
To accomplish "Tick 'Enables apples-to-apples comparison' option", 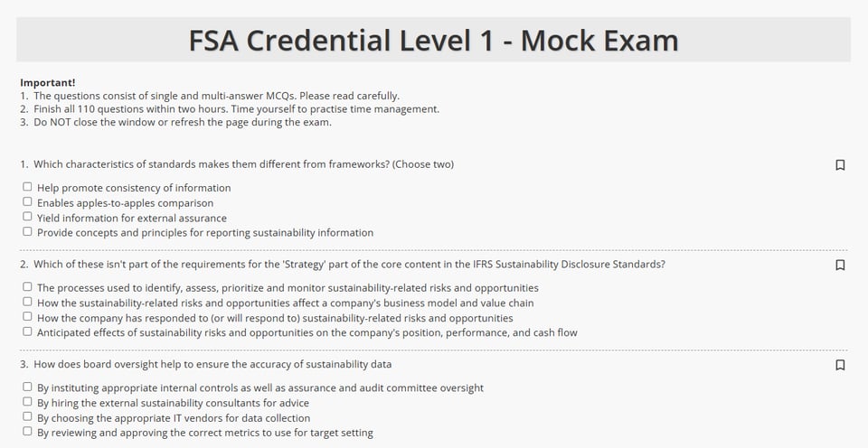I will tap(27, 202).
